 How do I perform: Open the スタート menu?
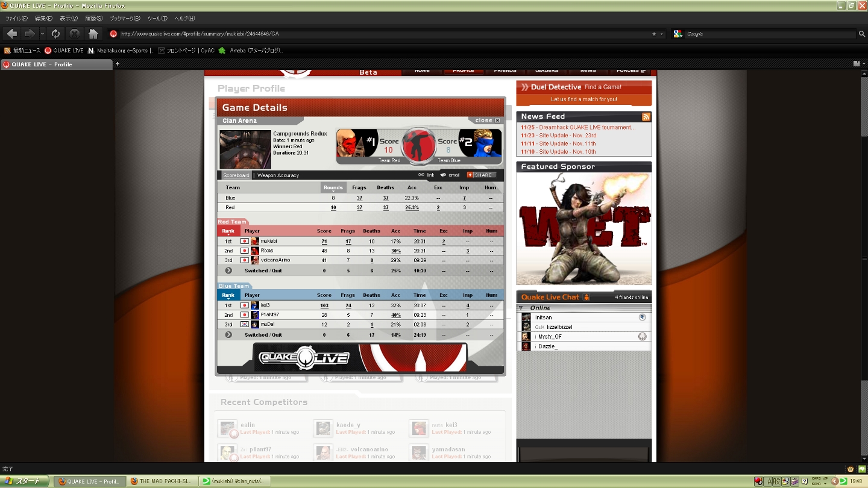25,481
